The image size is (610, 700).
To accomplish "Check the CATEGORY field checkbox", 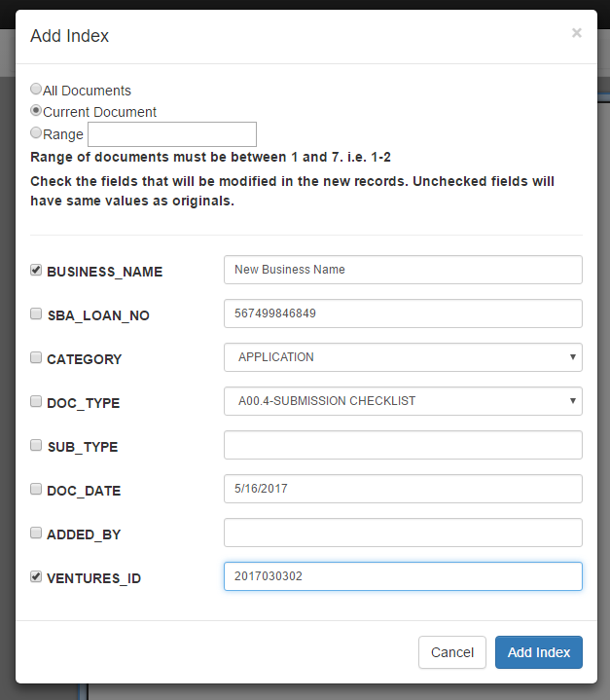I will (36, 357).
